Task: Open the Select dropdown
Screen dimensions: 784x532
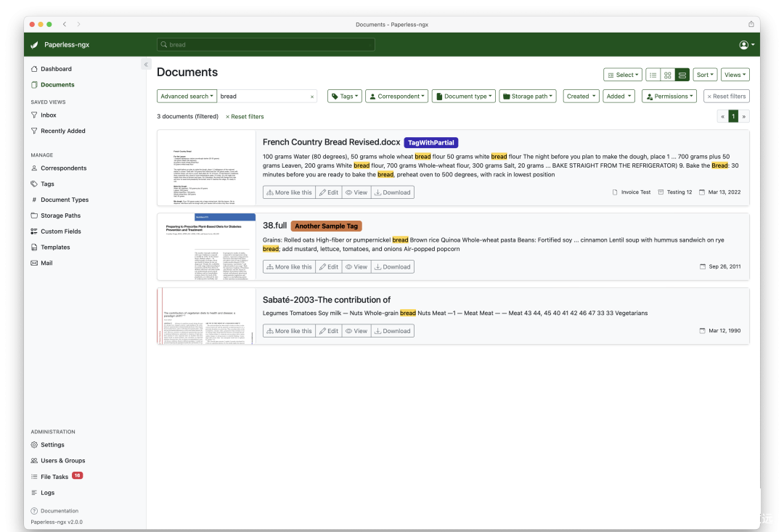Action: [x=623, y=75]
